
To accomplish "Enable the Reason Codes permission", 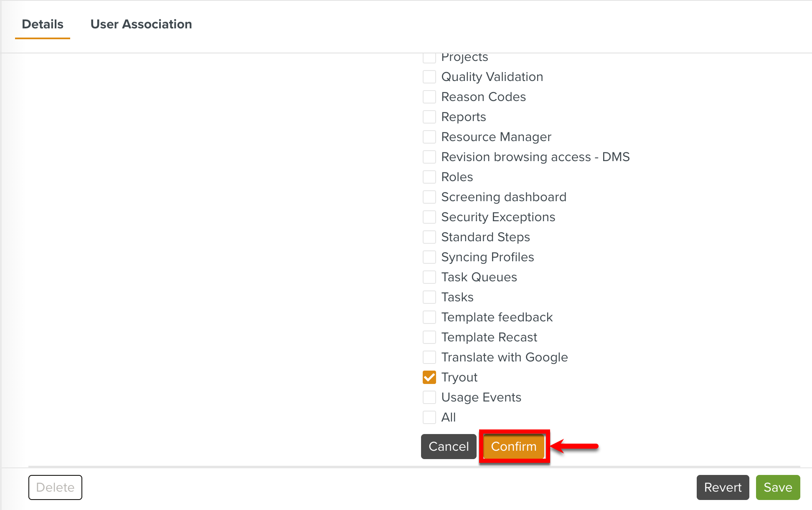I will pyautogui.click(x=429, y=96).
